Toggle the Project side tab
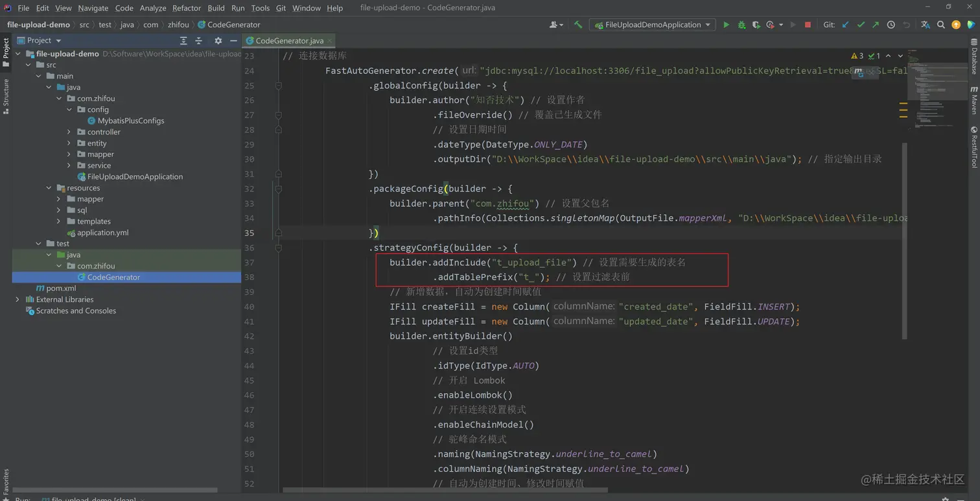The image size is (980, 501). tap(6, 52)
